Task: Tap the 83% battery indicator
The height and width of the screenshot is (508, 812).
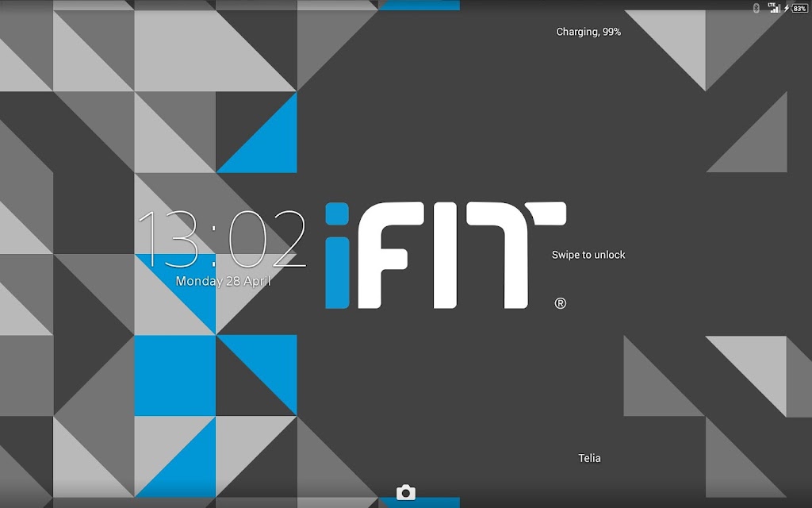Action: [799, 8]
